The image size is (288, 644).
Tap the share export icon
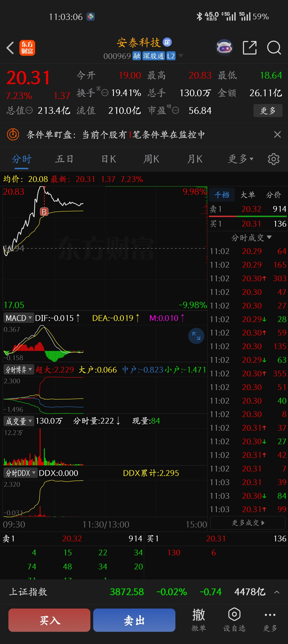point(250,47)
